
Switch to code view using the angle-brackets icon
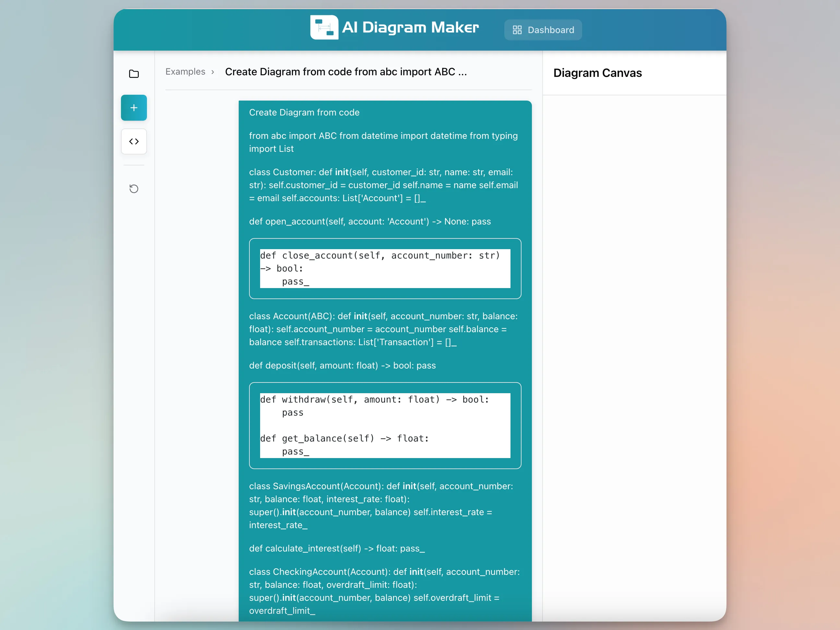click(134, 141)
